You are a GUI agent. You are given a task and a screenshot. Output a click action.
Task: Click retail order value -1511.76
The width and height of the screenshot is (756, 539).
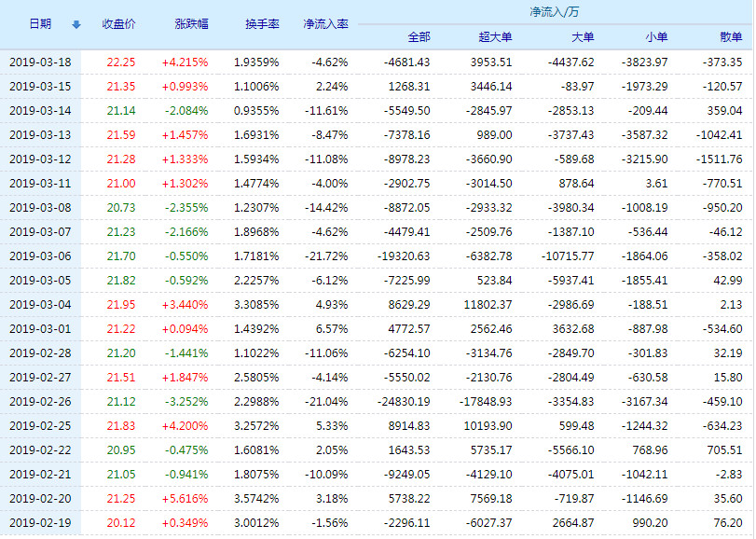[720, 159]
